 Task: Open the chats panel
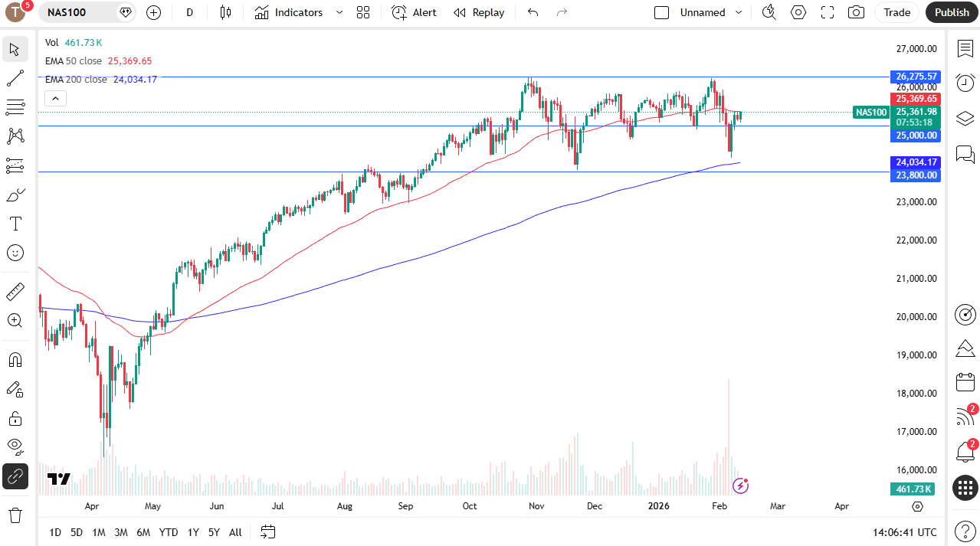click(965, 154)
